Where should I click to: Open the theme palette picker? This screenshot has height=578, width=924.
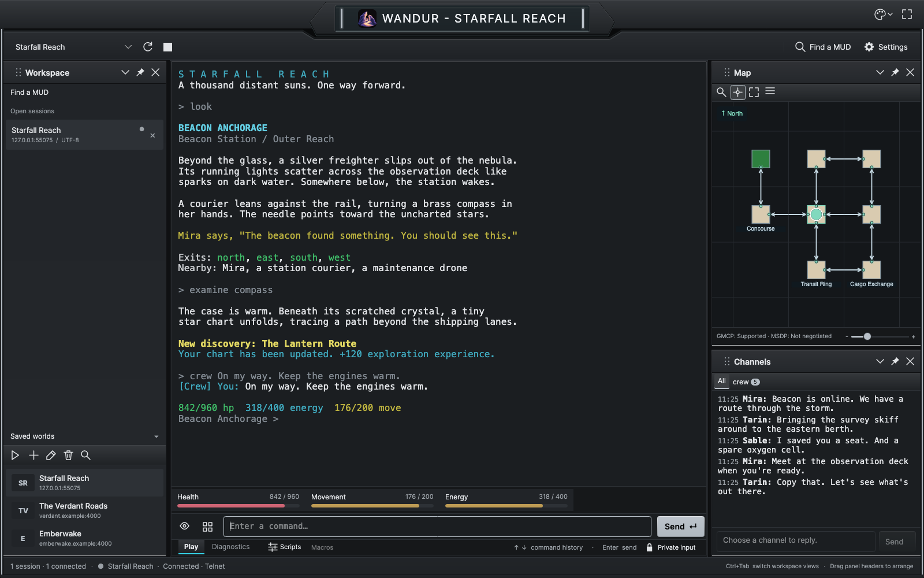tap(883, 14)
